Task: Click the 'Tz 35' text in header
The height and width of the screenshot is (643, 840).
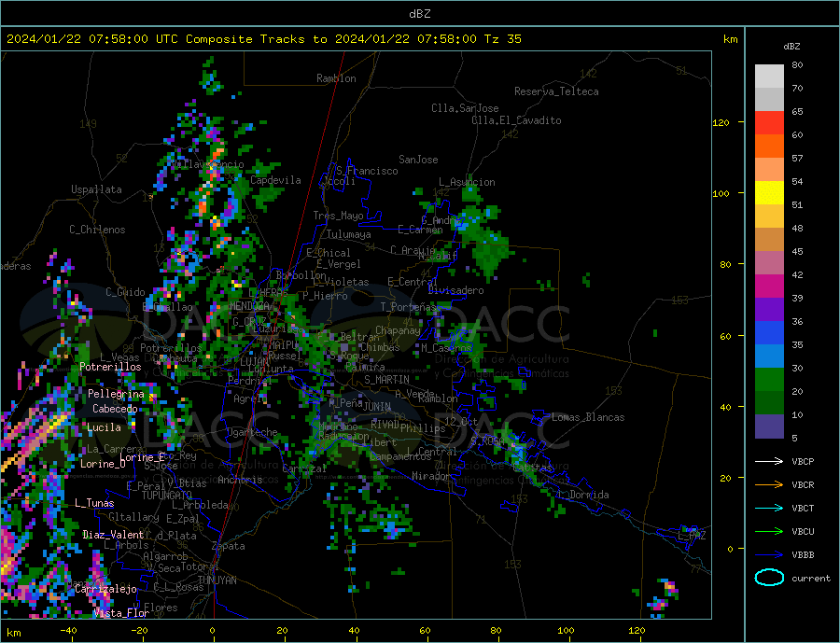Action: [x=502, y=39]
